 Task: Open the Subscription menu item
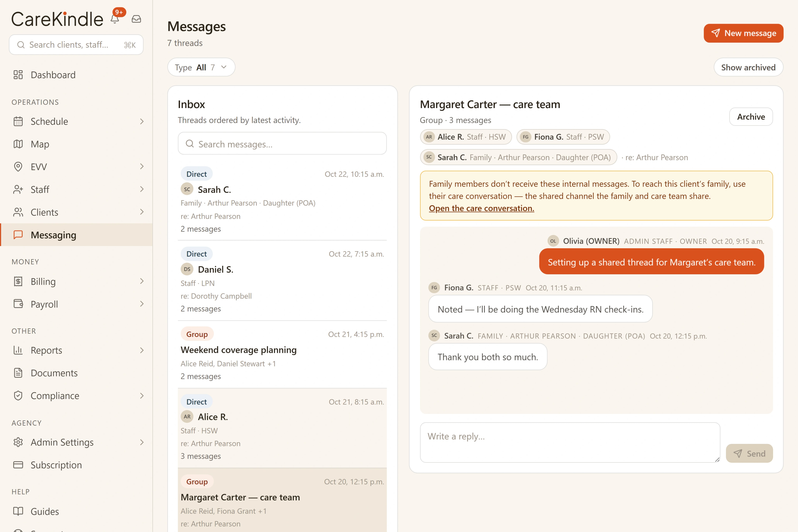(76, 465)
